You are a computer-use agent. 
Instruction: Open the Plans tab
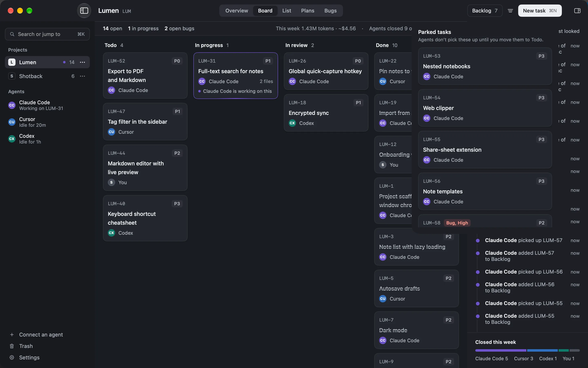click(x=308, y=11)
